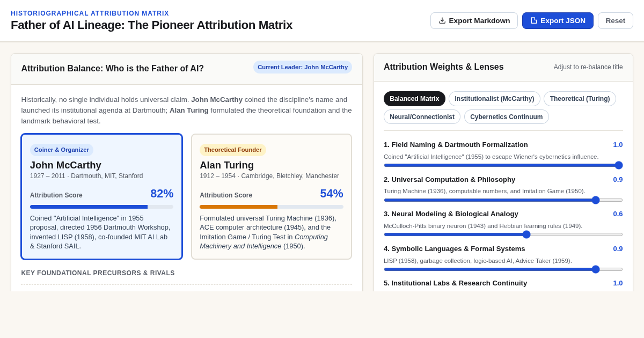Select the John McCarthy card
The height and width of the screenshot is (338, 644).
tap(101, 197)
